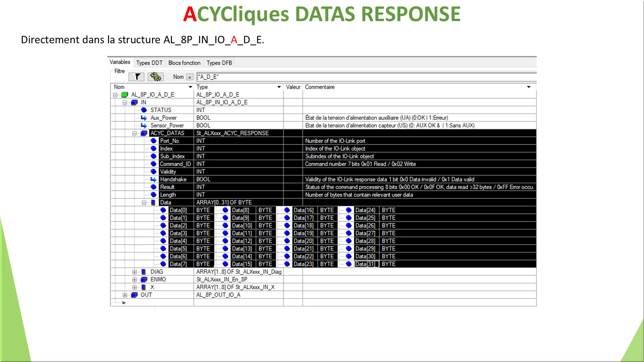Click the arrow icon beside Handshake
The width and height of the screenshot is (644, 362).
154,179
